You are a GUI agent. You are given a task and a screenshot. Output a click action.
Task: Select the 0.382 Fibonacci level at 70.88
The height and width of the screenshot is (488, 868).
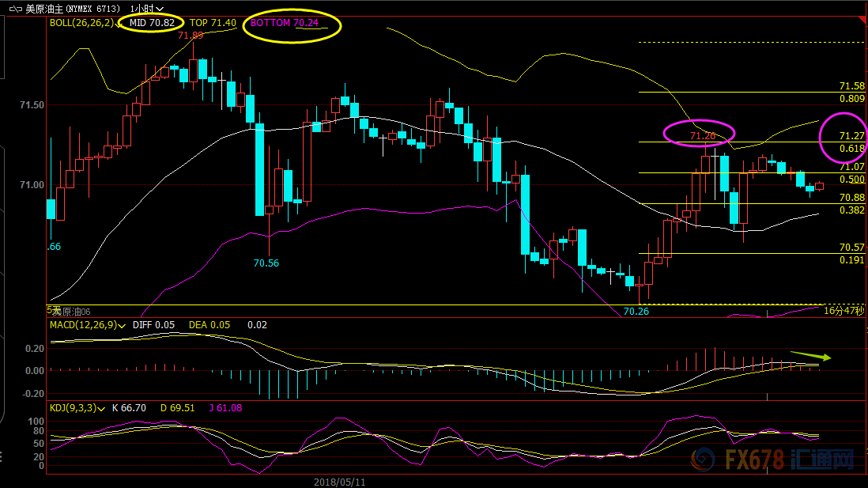851,210
